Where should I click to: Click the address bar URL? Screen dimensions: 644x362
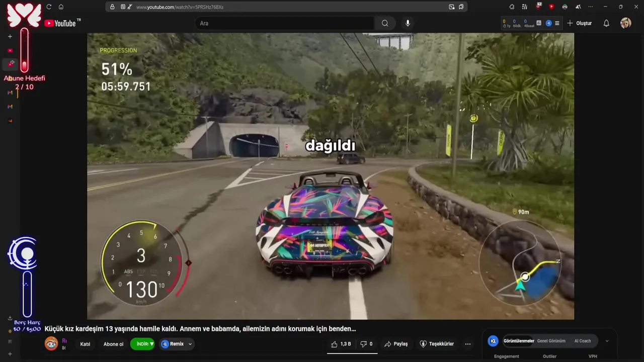180,7
